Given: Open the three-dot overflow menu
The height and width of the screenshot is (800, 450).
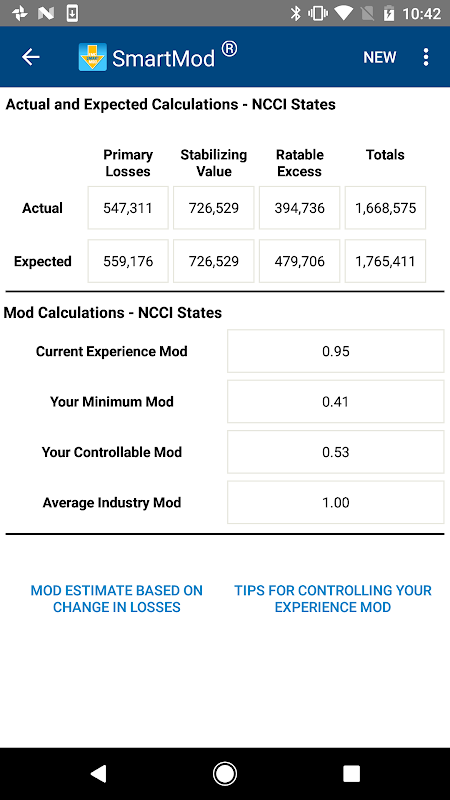Looking at the screenshot, I should pos(426,57).
